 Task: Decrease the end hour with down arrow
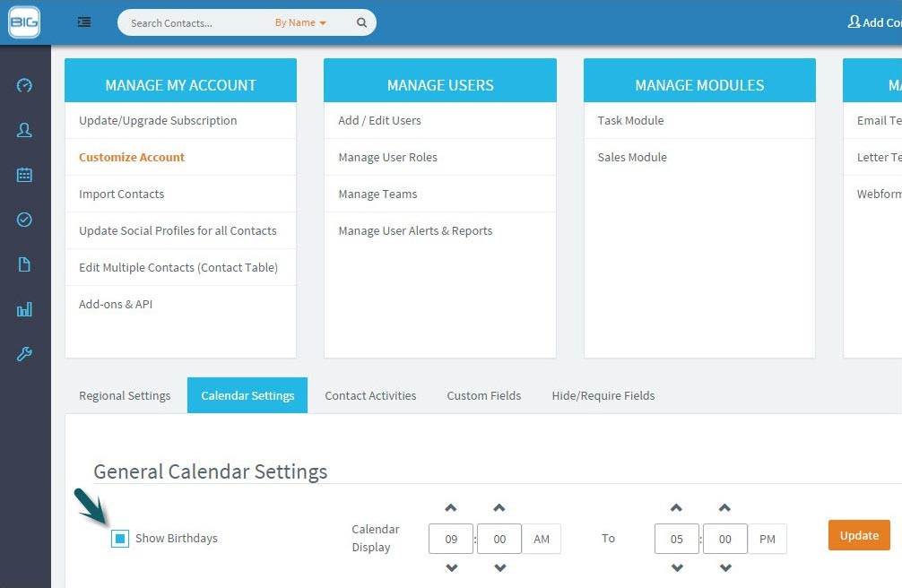pos(677,568)
